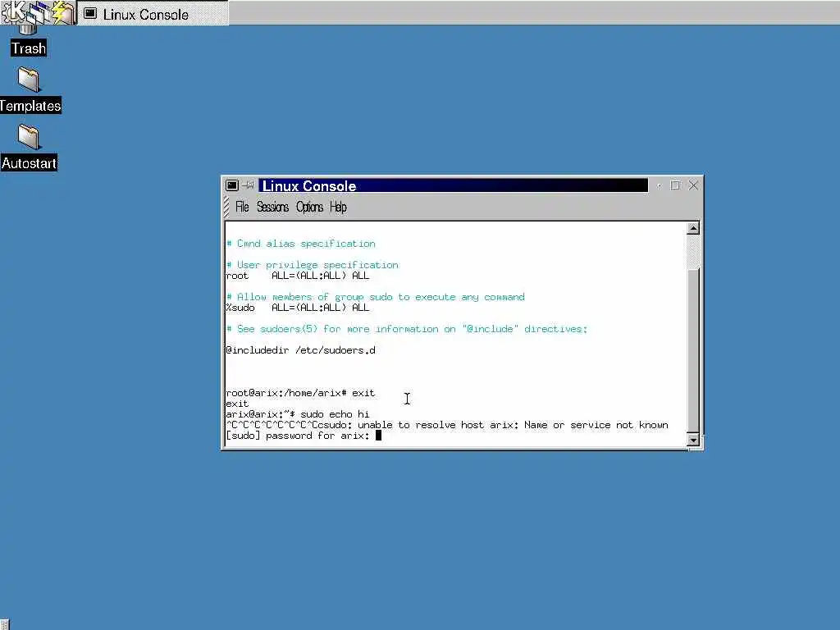Viewport: 840px width, 630px height.
Task: Click the comment '# Cmnd alias specification'
Action: pyautogui.click(x=300, y=244)
